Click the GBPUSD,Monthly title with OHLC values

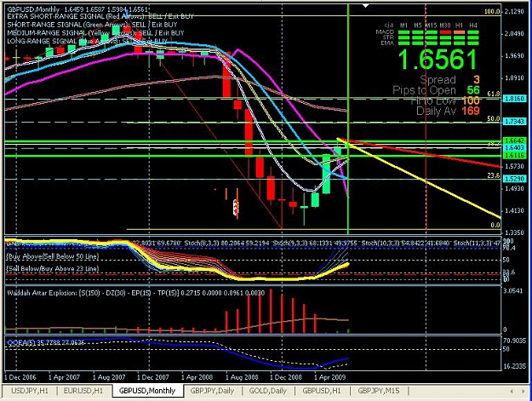tap(77, 9)
